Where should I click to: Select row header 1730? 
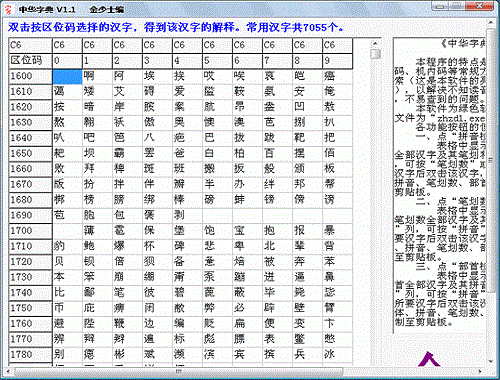pos(31,277)
